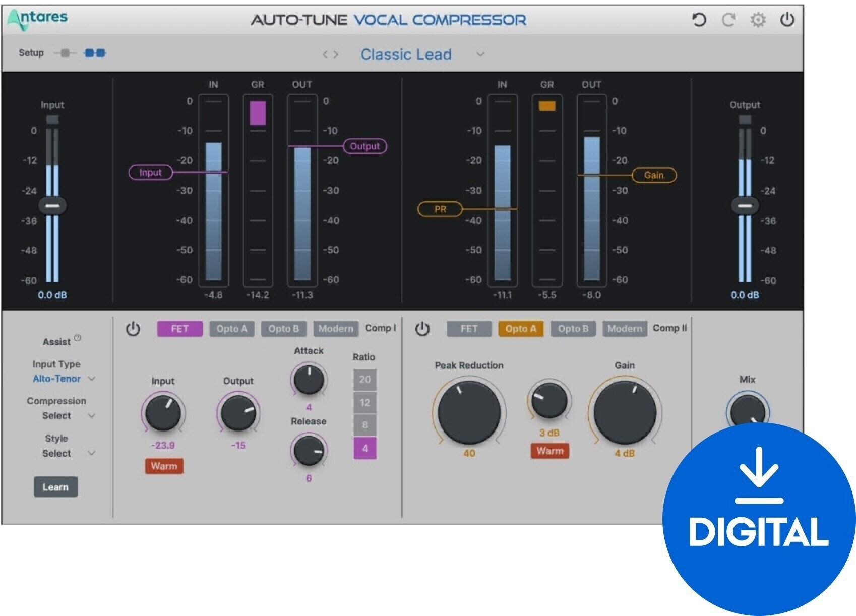Click the main Input fader handle

tap(52, 206)
